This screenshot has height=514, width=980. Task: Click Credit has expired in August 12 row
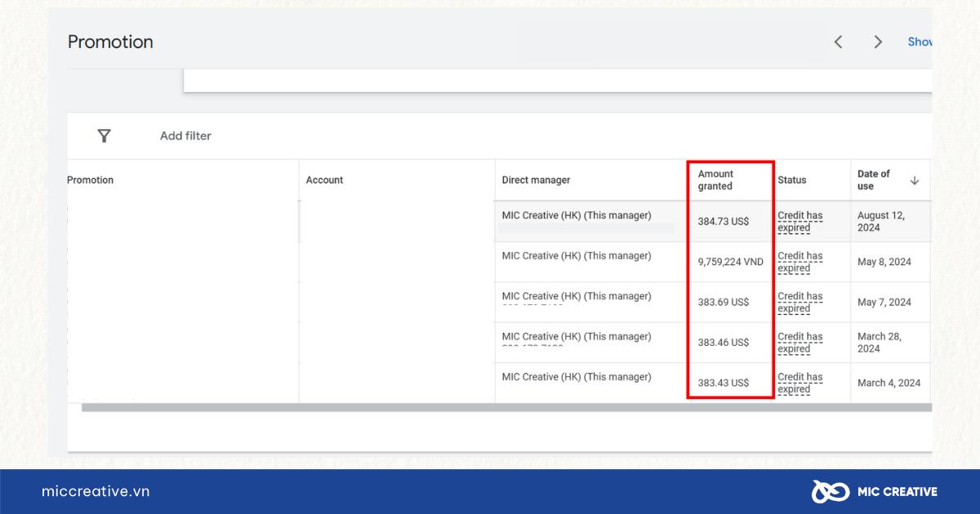[800, 222]
